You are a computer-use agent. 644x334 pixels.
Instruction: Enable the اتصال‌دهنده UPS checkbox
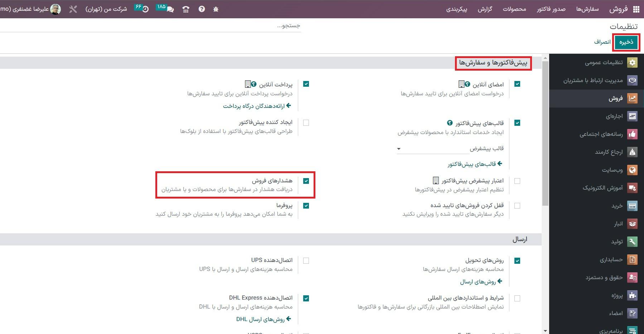click(x=306, y=261)
